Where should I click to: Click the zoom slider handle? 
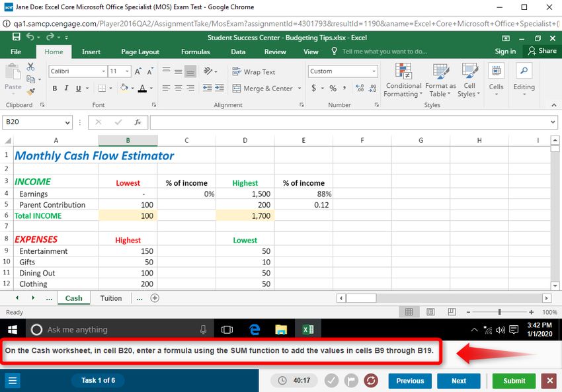[x=499, y=312]
